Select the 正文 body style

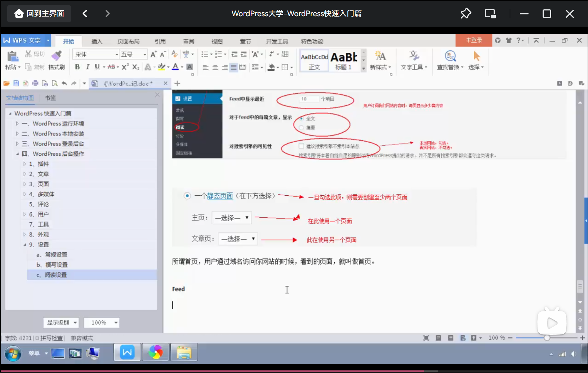point(314,61)
